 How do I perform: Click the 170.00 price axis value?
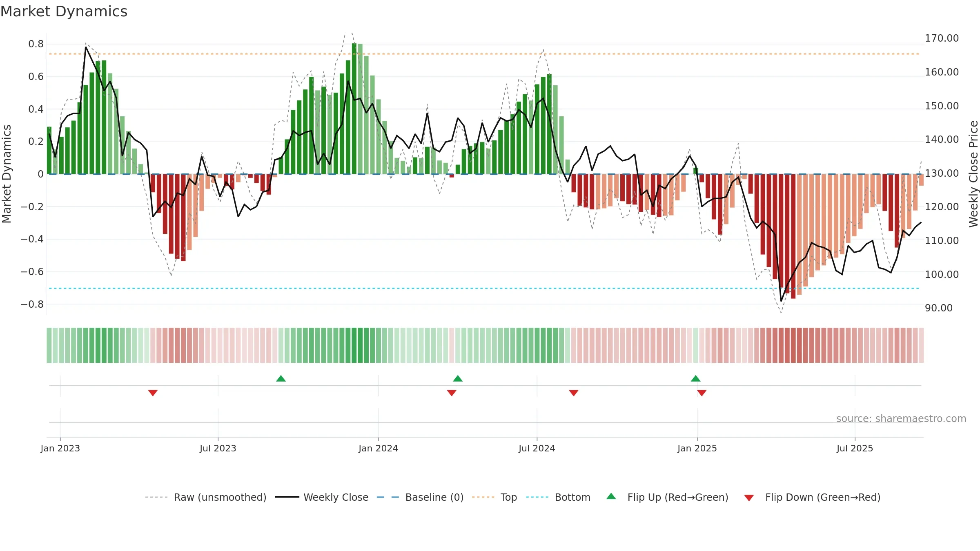point(942,38)
